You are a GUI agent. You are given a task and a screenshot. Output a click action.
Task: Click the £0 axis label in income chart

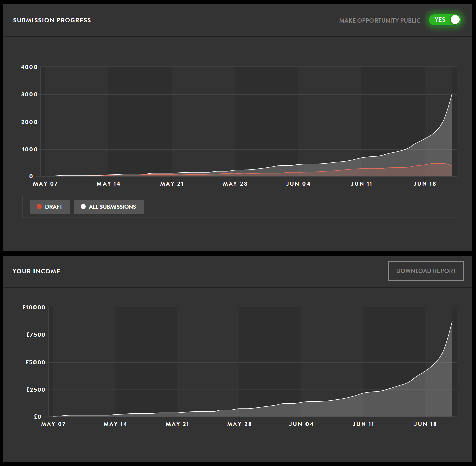point(38,417)
